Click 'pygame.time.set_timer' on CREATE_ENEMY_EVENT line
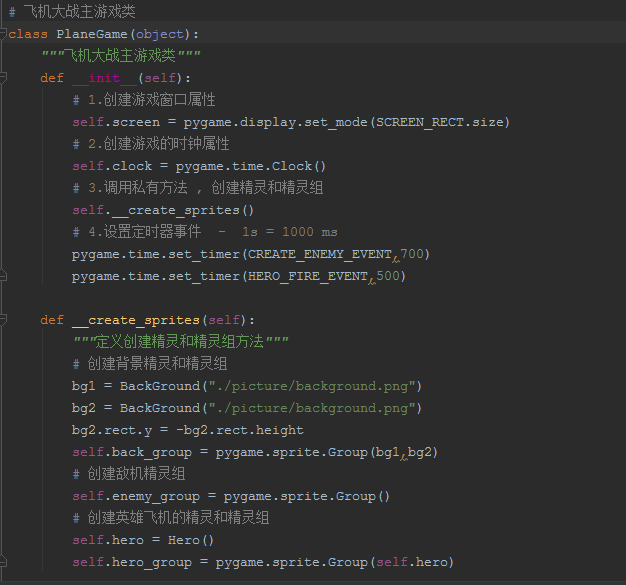 point(156,254)
